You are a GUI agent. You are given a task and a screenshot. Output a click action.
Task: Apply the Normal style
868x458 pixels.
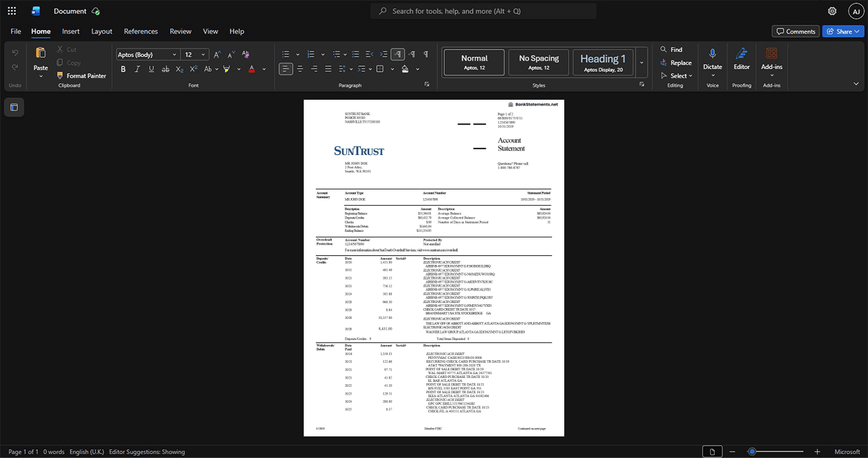474,63
